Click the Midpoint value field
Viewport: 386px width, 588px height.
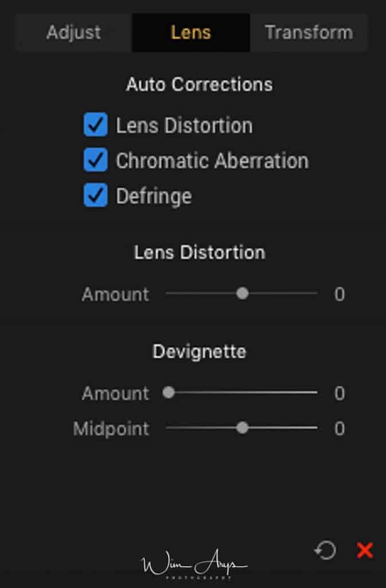point(340,428)
